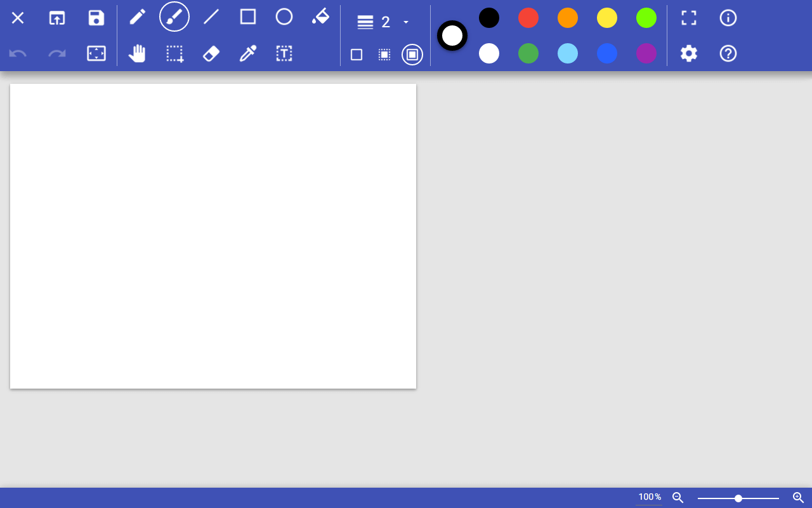Open the app settings
812x508 pixels.
click(688, 53)
